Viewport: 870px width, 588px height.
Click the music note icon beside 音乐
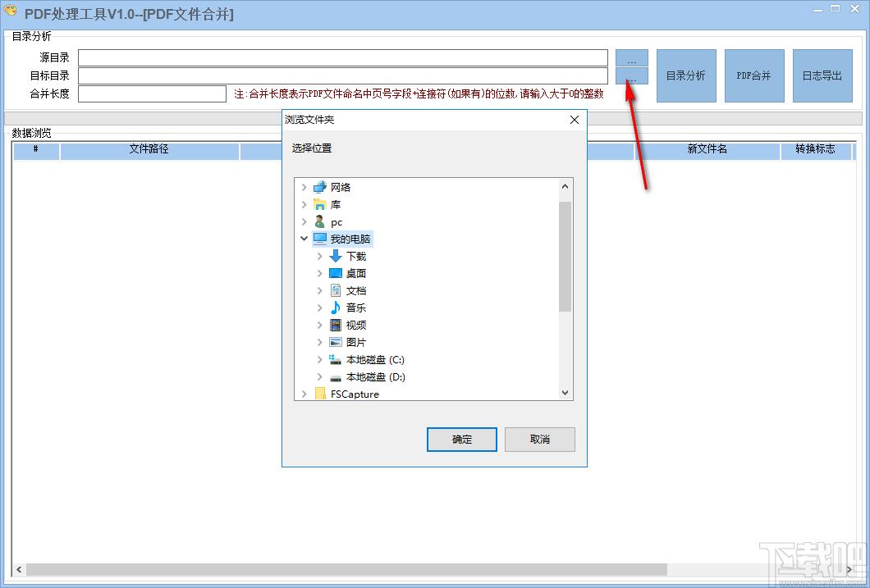click(336, 308)
